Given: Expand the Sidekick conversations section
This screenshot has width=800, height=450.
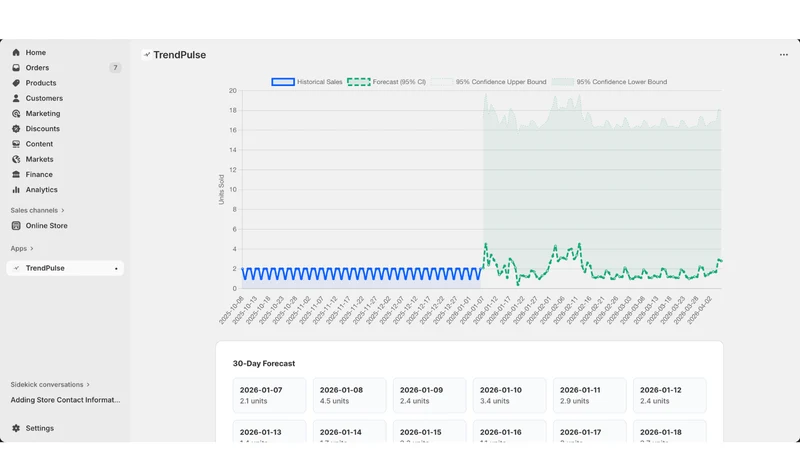Looking at the screenshot, I should [50, 385].
